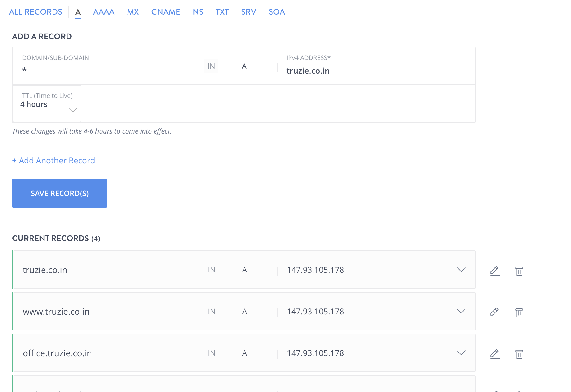
Task: Select the CNAME tab
Action: tap(166, 12)
